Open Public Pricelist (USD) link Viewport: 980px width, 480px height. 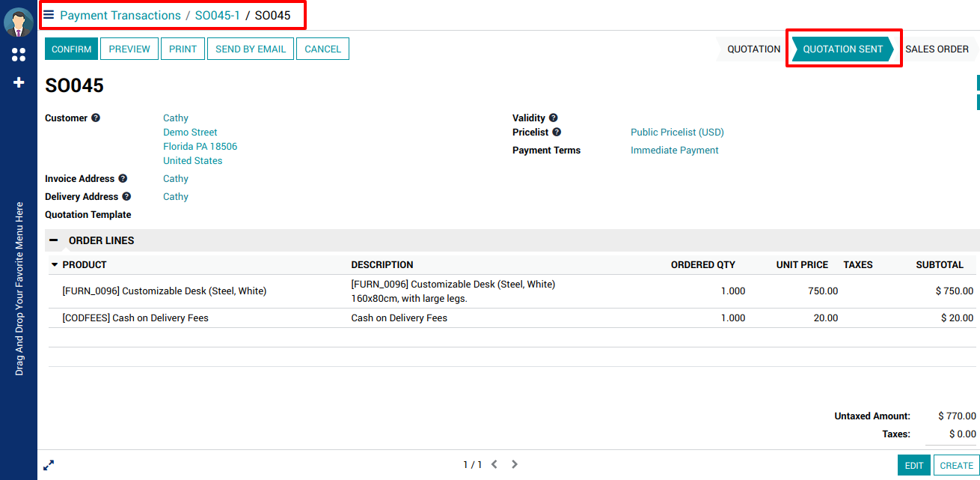point(677,132)
